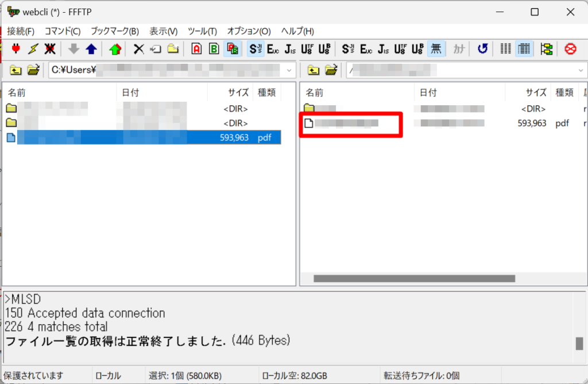Select UTF-8 in the encoding group beside 無
The image size is (588, 384).
[x=400, y=49]
